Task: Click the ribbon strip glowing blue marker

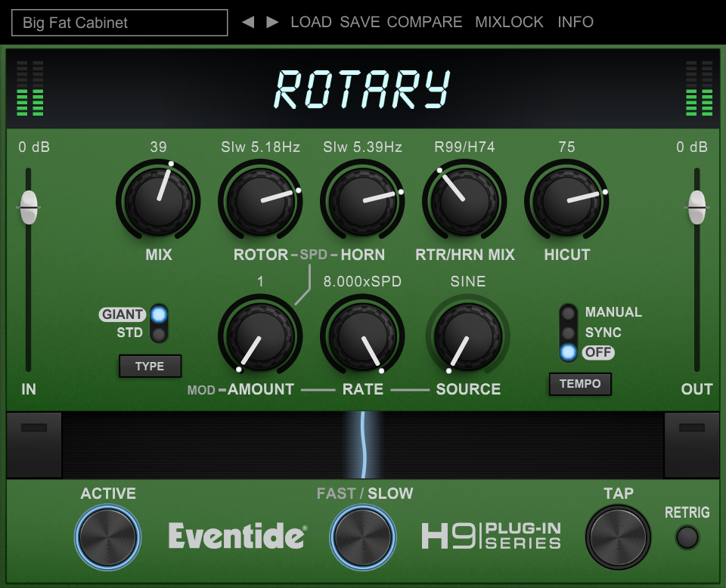Action: pyautogui.click(x=363, y=445)
